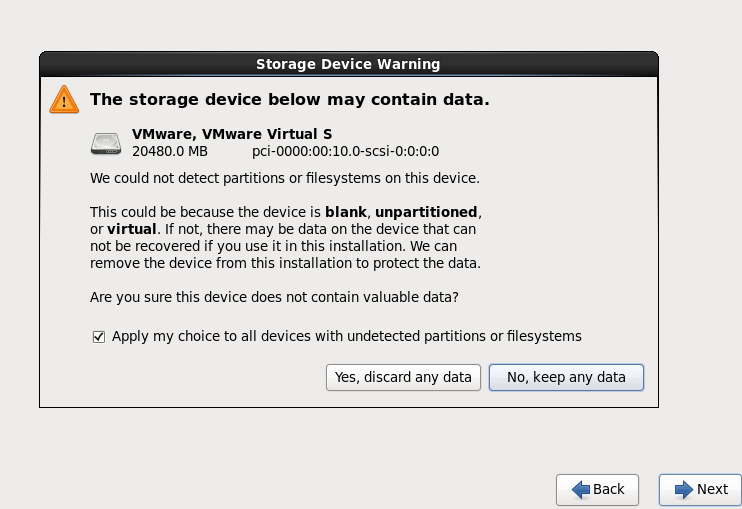Go to the Next installer step

[700, 490]
